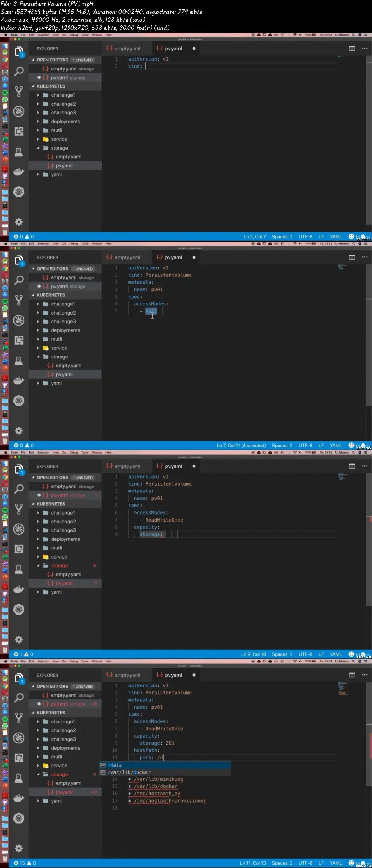Open Extensions view in the Ln 9 frame

19,549
